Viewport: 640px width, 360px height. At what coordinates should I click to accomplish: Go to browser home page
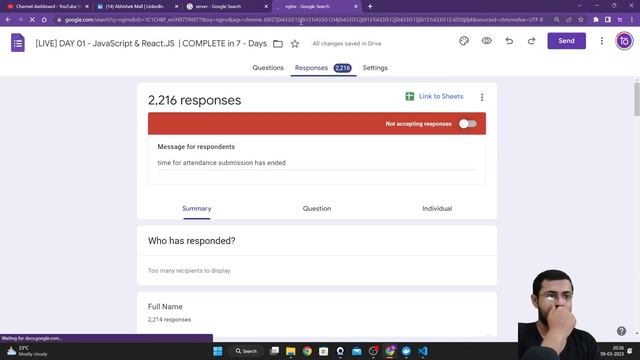44,20
